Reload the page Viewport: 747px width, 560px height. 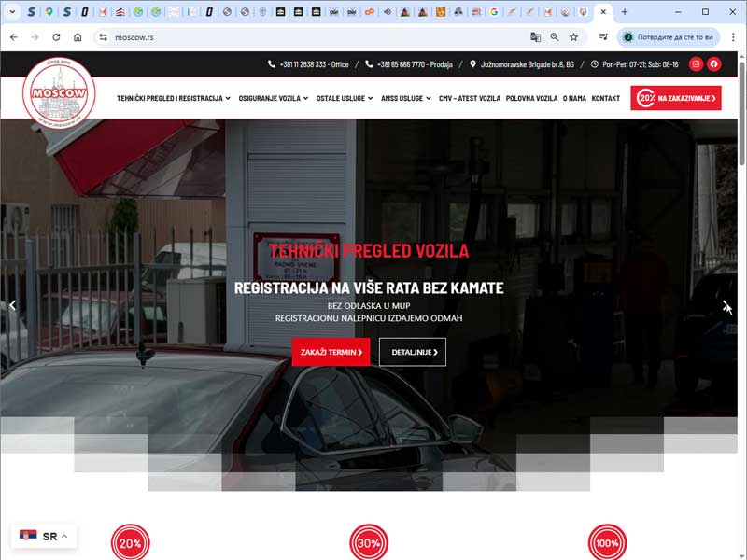(x=56, y=37)
